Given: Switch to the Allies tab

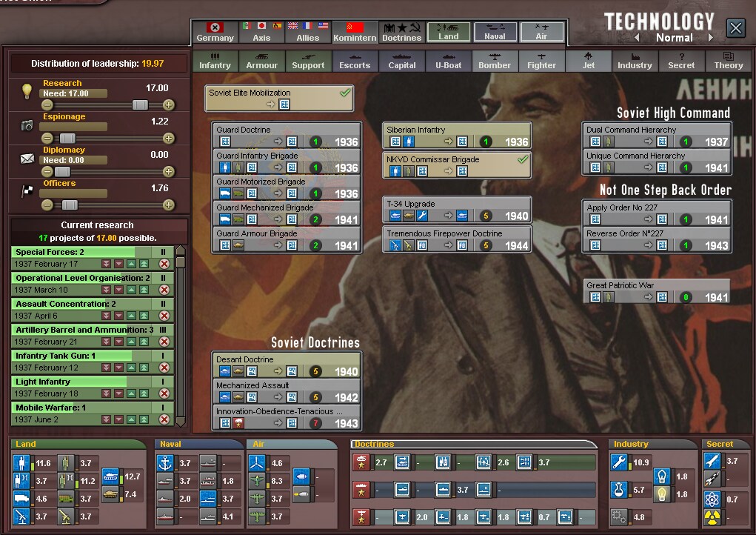Looking at the screenshot, I should 307,32.
